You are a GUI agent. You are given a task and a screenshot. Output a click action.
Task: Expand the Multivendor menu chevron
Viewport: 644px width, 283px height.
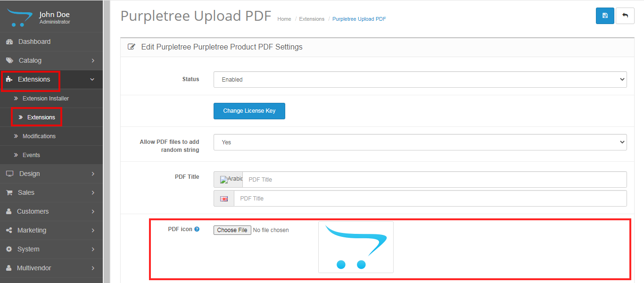(93, 268)
